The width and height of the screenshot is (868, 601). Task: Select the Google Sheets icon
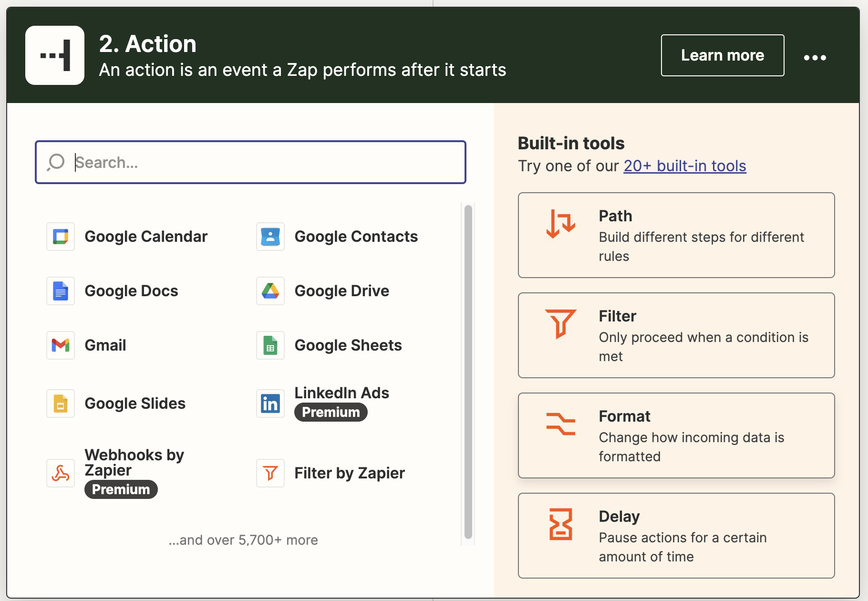[x=270, y=345]
